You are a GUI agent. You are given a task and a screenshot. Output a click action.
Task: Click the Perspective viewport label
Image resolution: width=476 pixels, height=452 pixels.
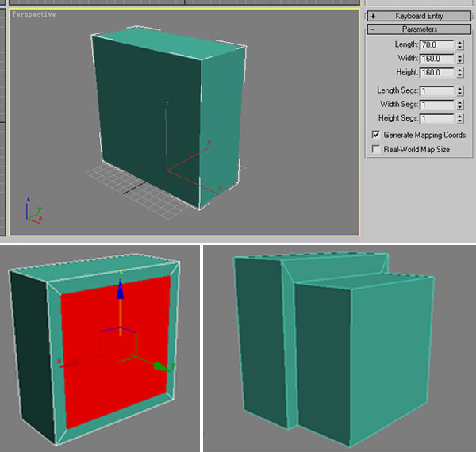click(34, 14)
